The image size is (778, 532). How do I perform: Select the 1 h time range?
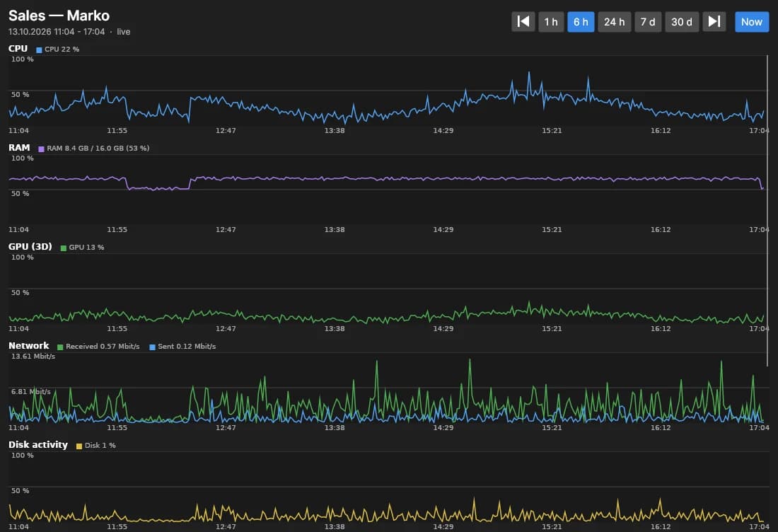coord(551,22)
